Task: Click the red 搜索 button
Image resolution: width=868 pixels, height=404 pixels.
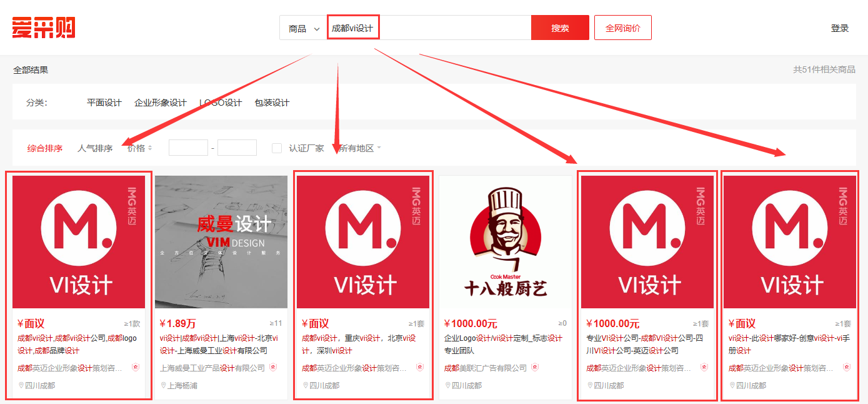Action: (560, 28)
